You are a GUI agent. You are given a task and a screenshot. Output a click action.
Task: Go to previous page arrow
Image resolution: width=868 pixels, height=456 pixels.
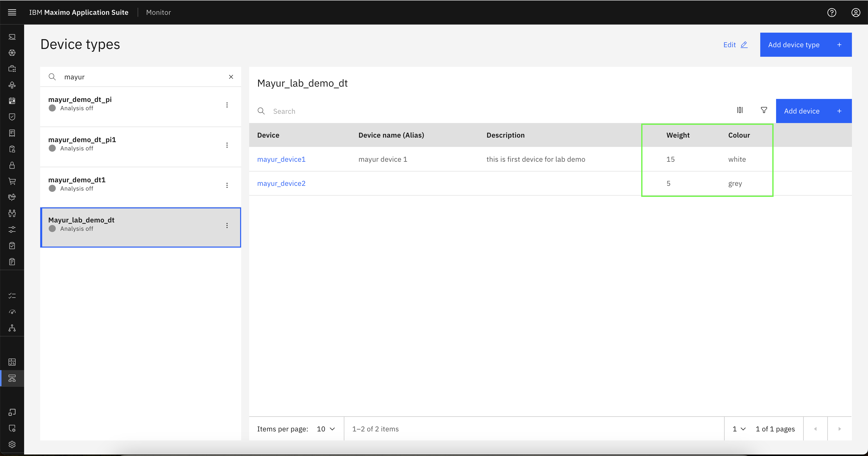[x=816, y=429]
